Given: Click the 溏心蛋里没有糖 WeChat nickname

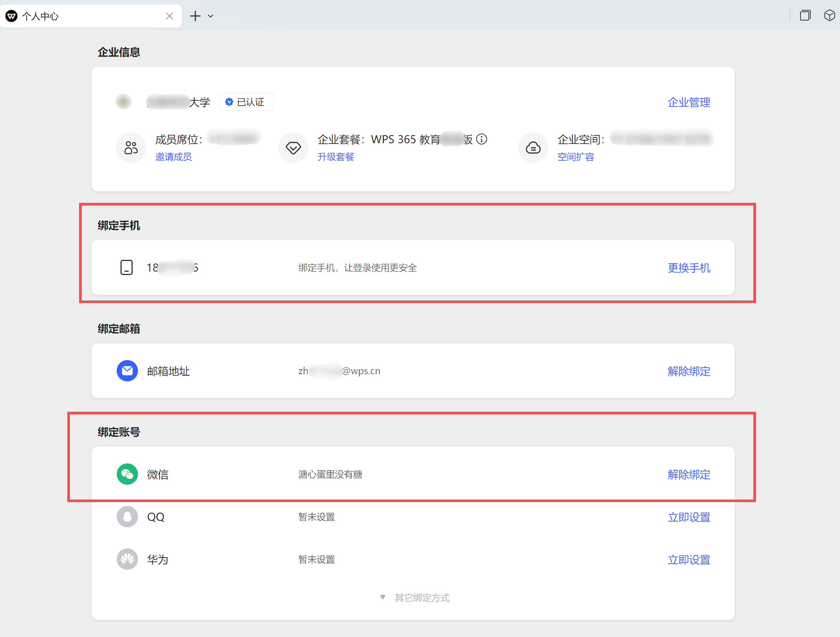Looking at the screenshot, I should 330,474.
